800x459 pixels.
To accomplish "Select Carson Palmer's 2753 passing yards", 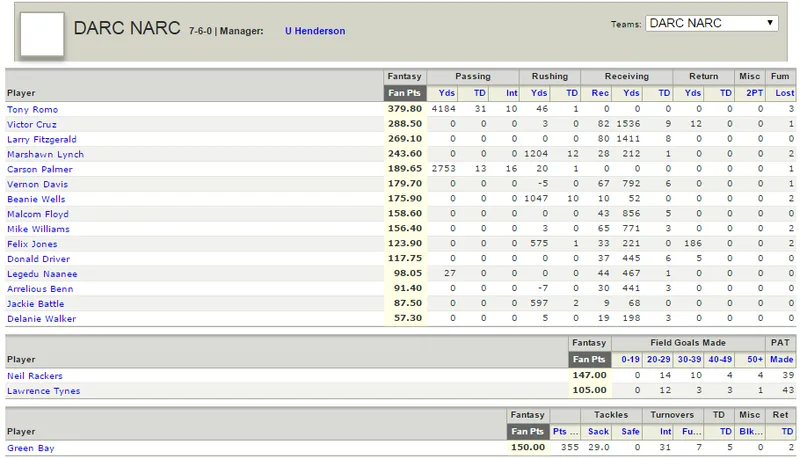I will (x=443, y=169).
